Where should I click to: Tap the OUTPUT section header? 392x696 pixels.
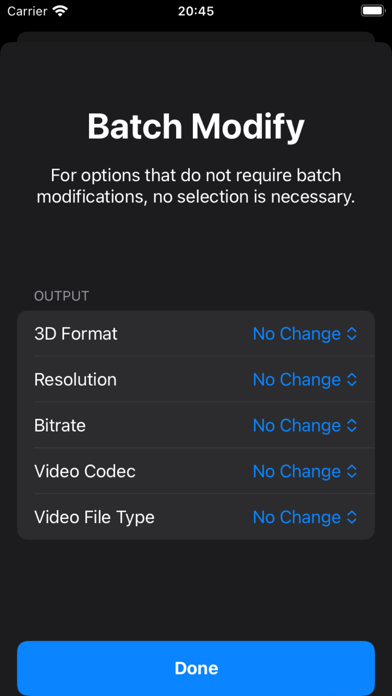pyautogui.click(x=62, y=296)
